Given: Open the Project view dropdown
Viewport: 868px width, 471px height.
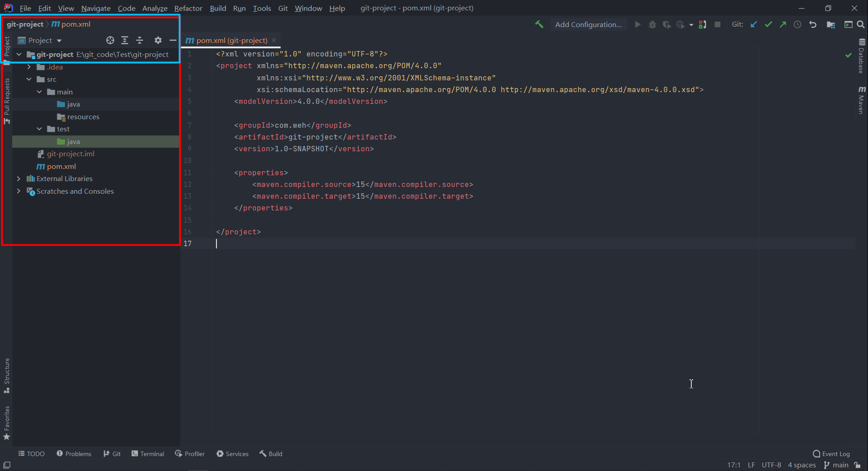Looking at the screenshot, I should coord(39,40).
